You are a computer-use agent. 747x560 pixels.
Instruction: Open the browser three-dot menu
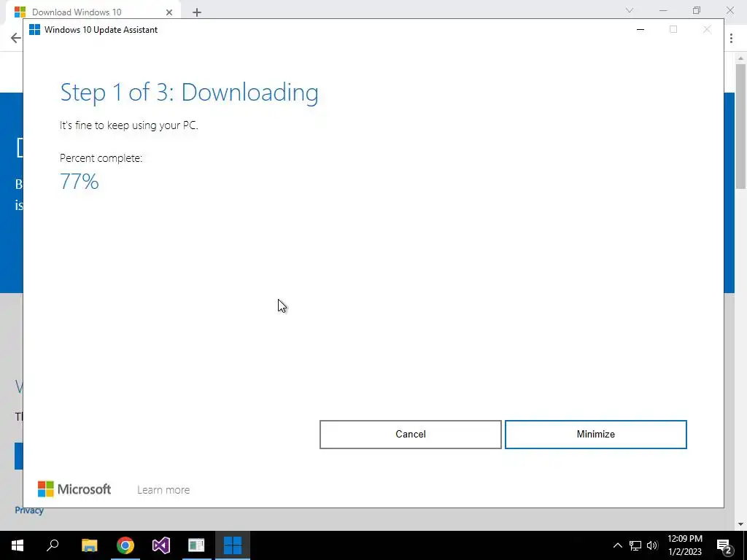(x=731, y=38)
